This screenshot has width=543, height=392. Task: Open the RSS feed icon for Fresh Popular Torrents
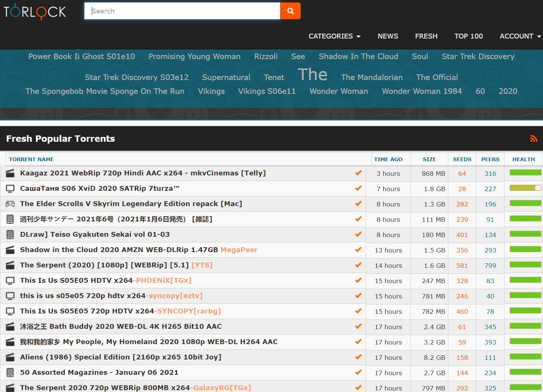pyautogui.click(x=534, y=139)
